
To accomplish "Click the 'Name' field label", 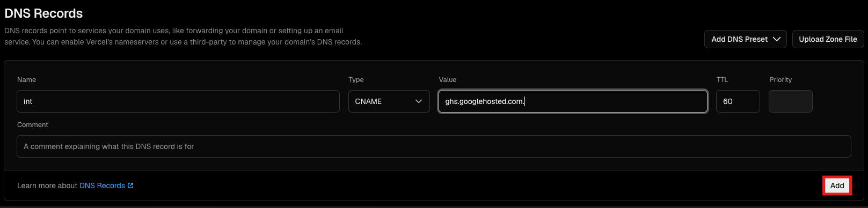I will [x=26, y=79].
